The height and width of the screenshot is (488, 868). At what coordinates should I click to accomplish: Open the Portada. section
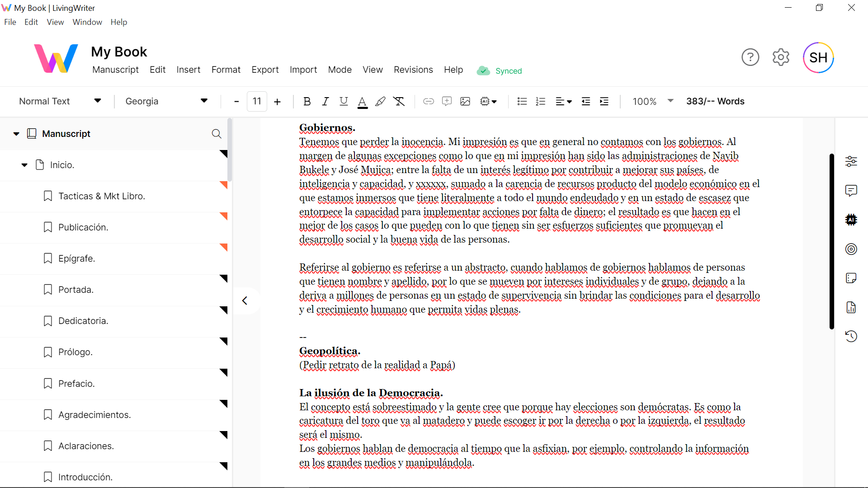114,290
